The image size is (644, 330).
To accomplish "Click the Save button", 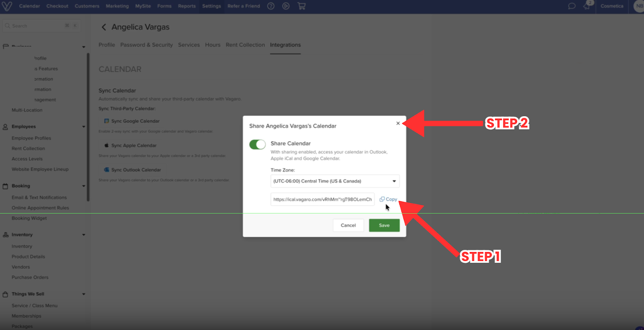I will (x=384, y=225).
